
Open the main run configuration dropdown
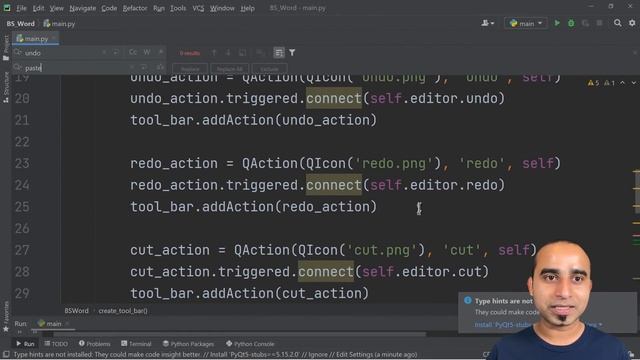pos(526,23)
